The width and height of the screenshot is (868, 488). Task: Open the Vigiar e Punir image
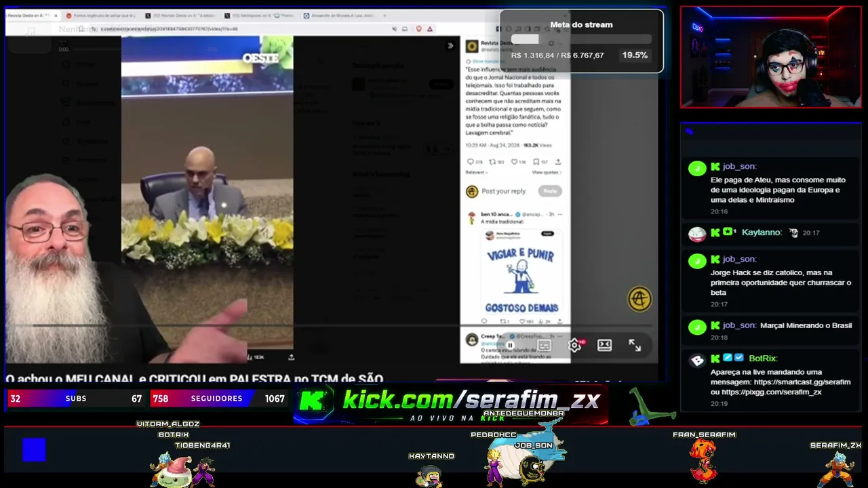(x=521, y=272)
